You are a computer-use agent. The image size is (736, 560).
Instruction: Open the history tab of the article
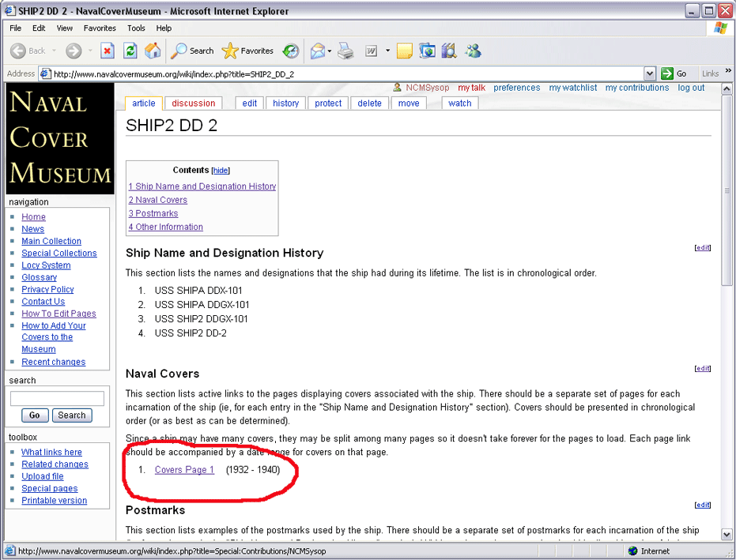(285, 103)
